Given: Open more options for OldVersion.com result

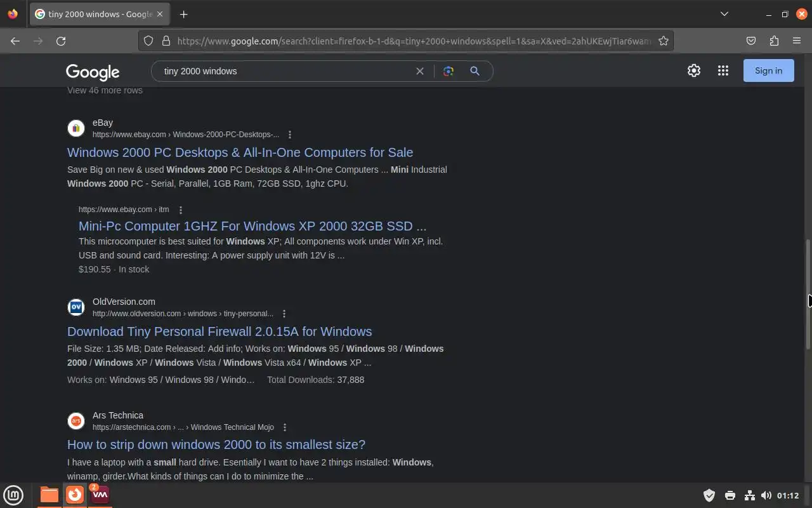Looking at the screenshot, I should tap(284, 314).
